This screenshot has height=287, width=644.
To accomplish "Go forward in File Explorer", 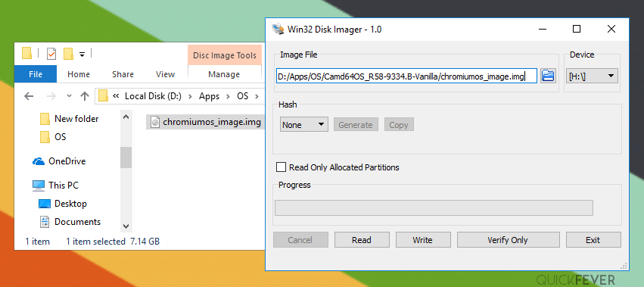I will [x=51, y=96].
